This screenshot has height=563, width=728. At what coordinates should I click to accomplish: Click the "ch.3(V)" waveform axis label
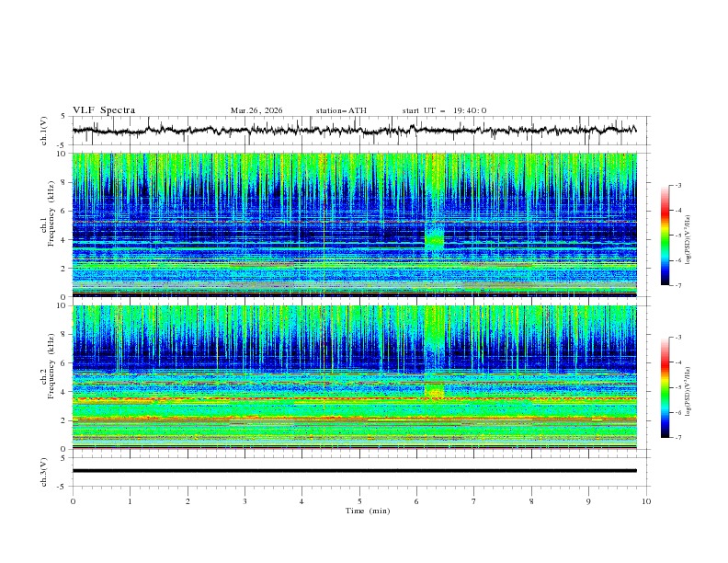pyautogui.click(x=44, y=472)
